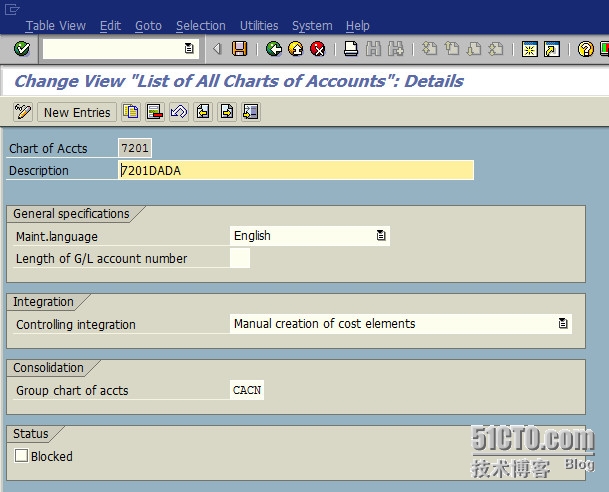Click the First Page navigation icon
Screen dimensions: 609x492
(x=430, y=49)
